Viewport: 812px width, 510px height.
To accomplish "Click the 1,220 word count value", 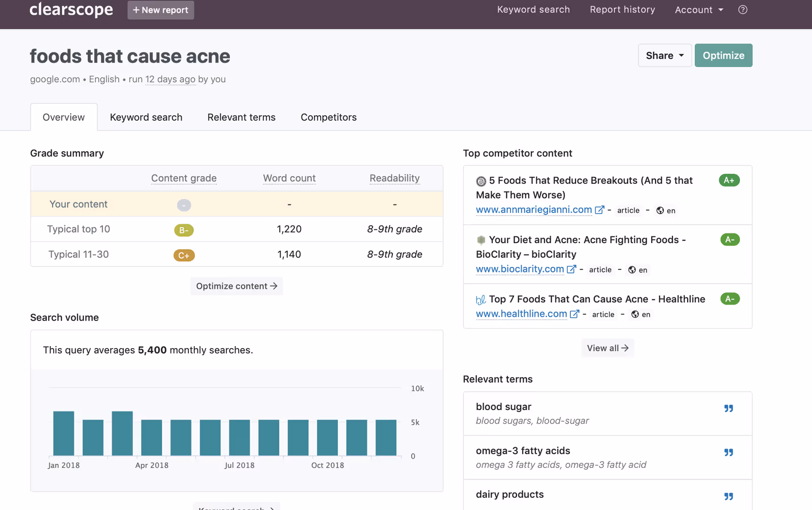I will point(289,229).
